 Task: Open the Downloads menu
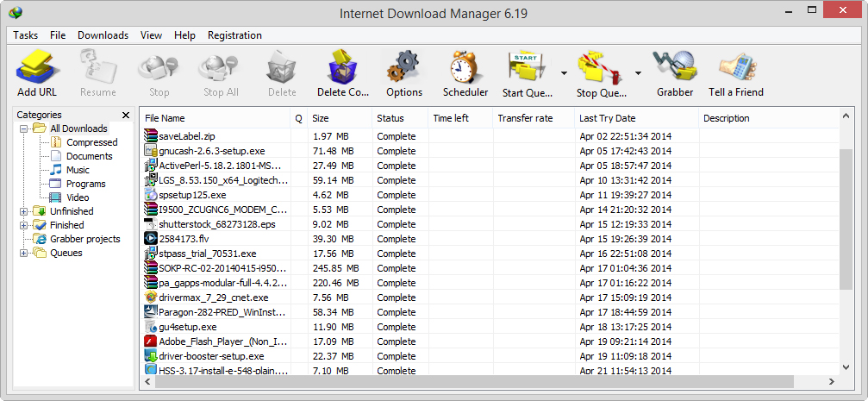[103, 35]
